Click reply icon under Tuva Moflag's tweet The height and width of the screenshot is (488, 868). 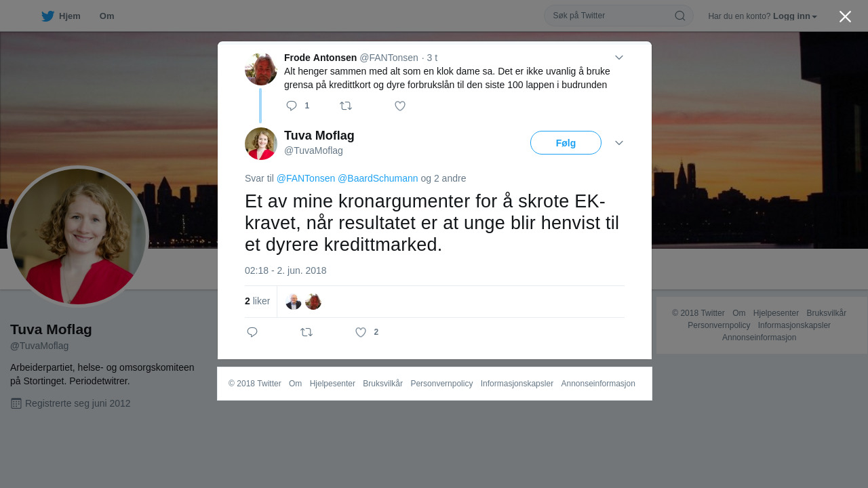pyautogui.click(x=252, y=332)
